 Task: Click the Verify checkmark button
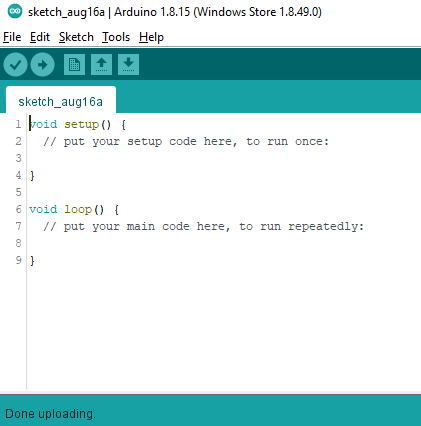click(x=15, y=65)
